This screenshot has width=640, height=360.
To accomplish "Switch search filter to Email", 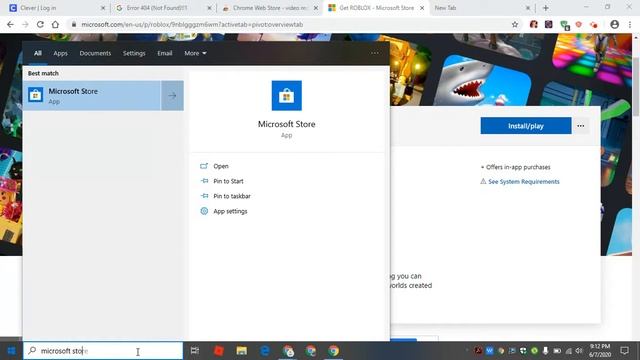I will pos(165,53).
